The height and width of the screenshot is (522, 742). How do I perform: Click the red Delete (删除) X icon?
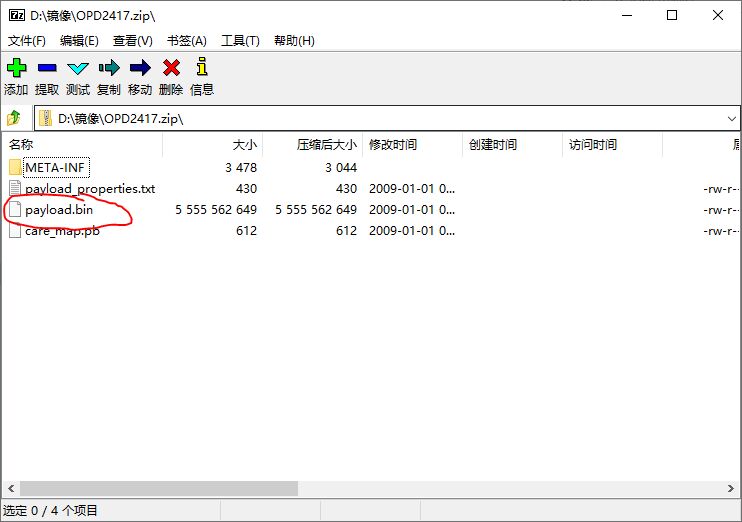tap(171, 69)
